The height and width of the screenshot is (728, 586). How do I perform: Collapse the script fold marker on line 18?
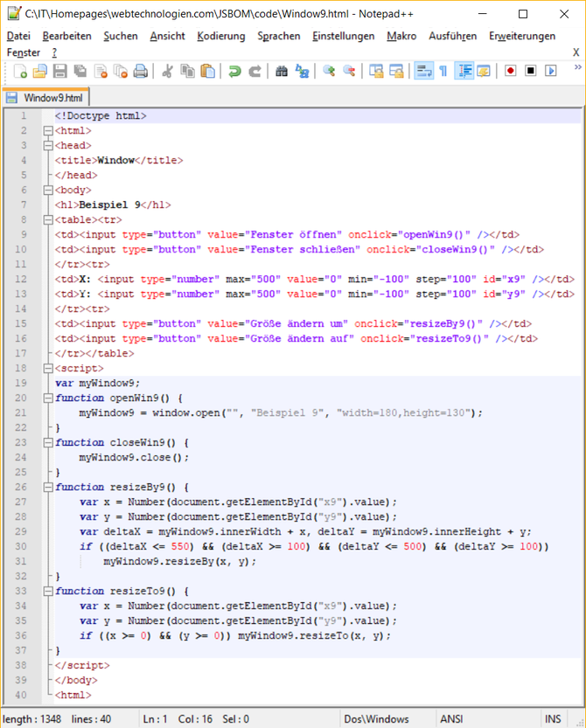(x=48, y=369)
